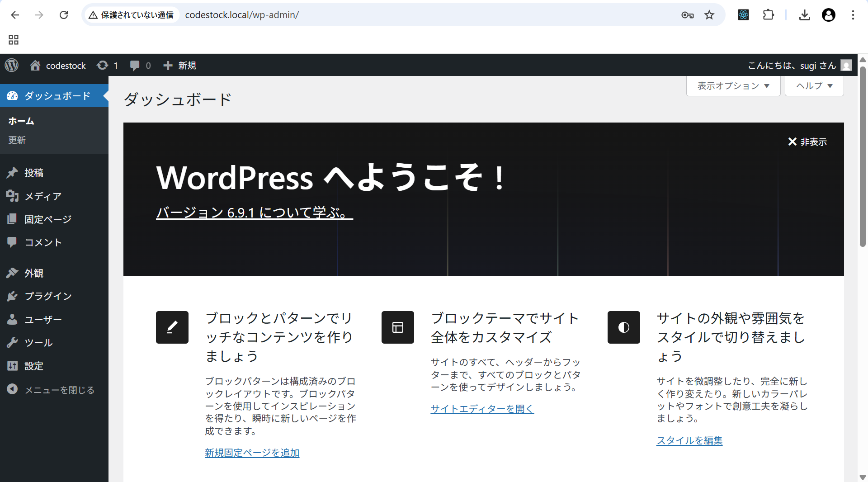This screenshot has height=482, width=868.
Task: Select 設定 in the sidebar menu
Action: (33, 366)
